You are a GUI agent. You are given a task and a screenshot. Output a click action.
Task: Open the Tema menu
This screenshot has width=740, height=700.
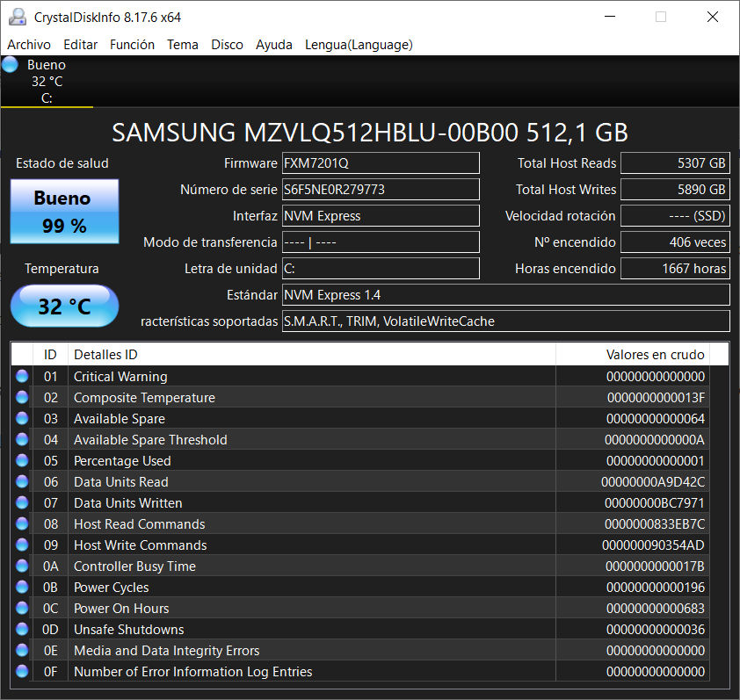pos(183,44)
